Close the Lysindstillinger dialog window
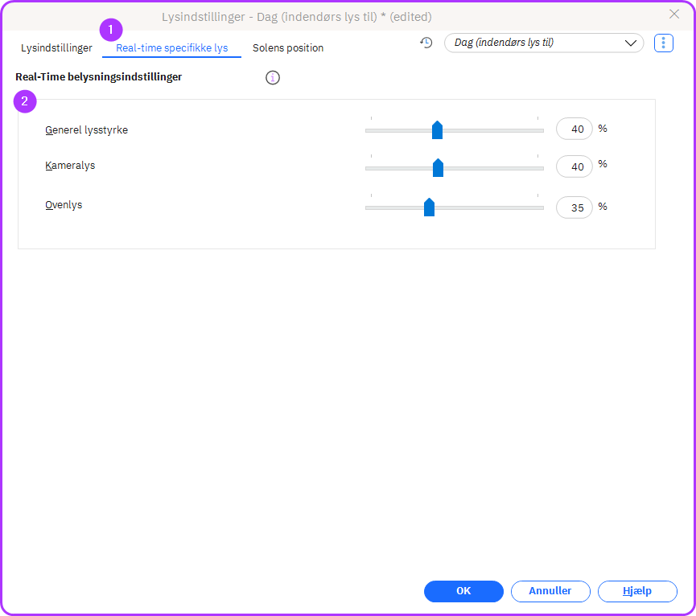696x616 pixels. click(674, 14)
